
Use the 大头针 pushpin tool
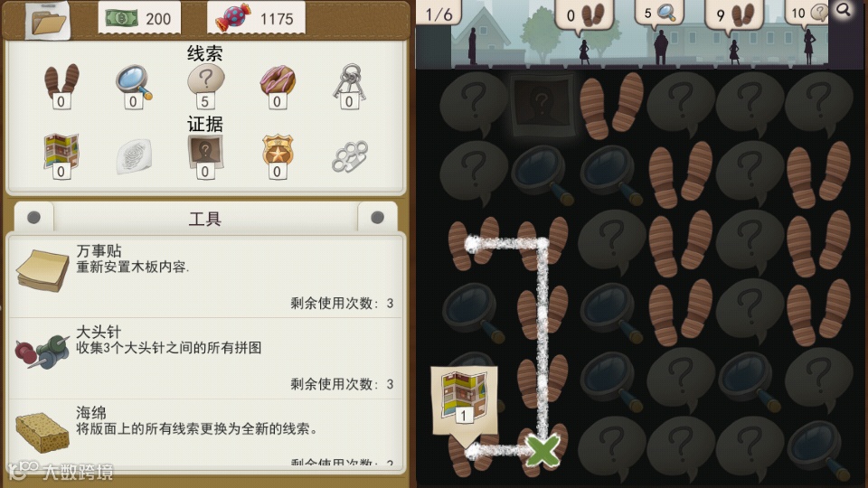[205, 359]
